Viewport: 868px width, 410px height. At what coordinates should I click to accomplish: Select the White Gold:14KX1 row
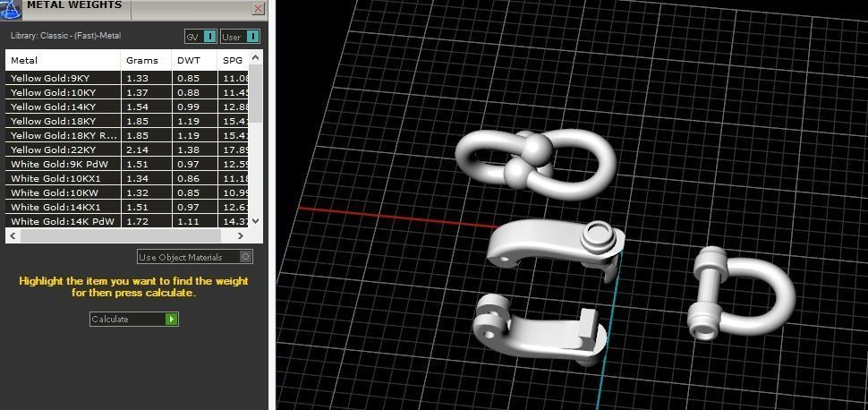click(127, 208)
